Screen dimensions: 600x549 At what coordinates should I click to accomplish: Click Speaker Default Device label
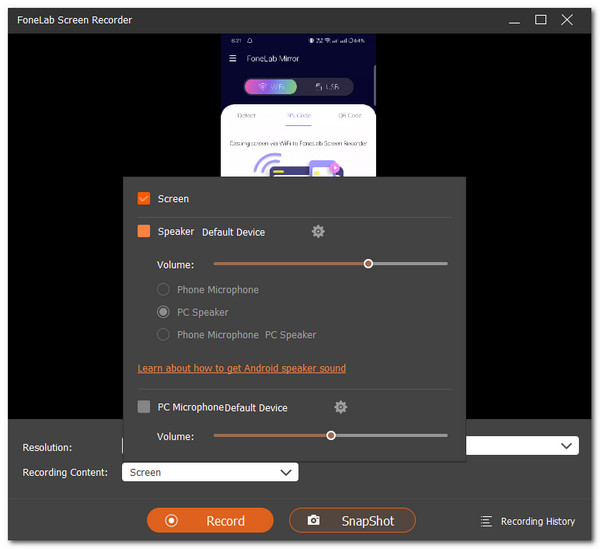click(233, 232)
